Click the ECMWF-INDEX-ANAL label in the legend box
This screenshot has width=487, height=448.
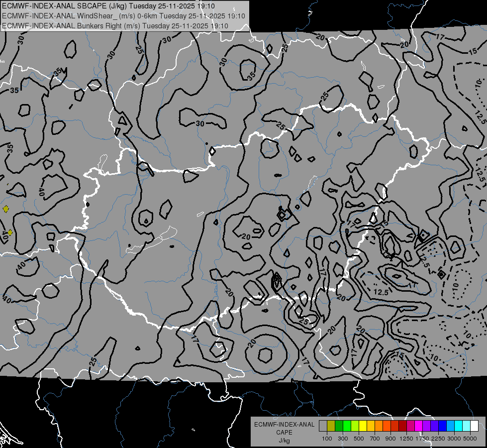[x=284, y=425]
